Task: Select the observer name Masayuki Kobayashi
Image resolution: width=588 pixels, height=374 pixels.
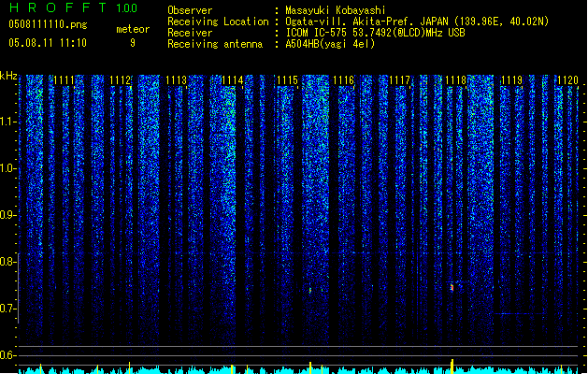Action: coord(336,10)
